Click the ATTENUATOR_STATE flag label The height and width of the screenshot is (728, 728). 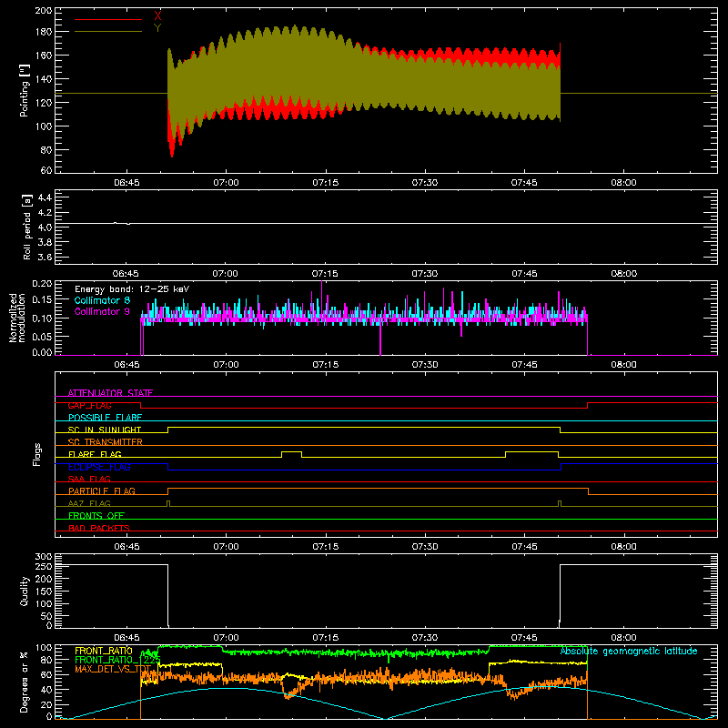click(x=110, y=393)
